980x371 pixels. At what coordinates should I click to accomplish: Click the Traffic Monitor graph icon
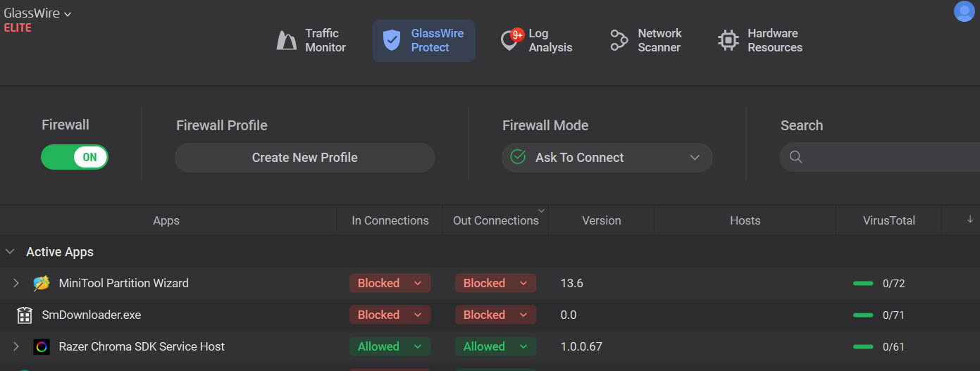[x=286, y=41]
